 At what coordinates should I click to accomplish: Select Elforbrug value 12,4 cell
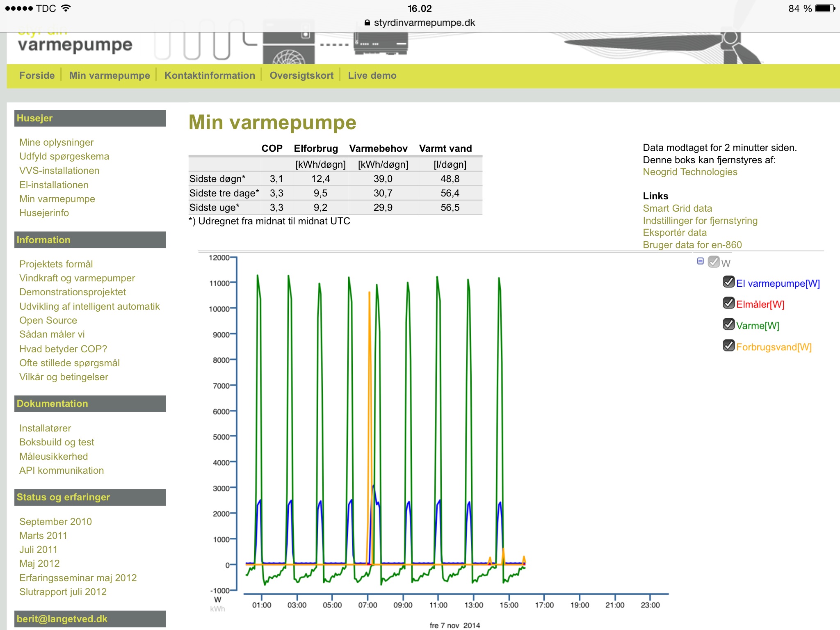click(320, 179)
